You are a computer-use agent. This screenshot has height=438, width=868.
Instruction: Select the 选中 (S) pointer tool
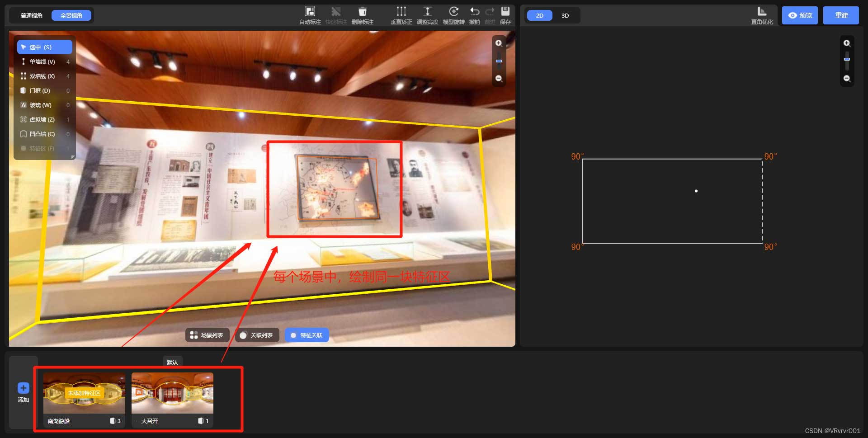(45, 47)
